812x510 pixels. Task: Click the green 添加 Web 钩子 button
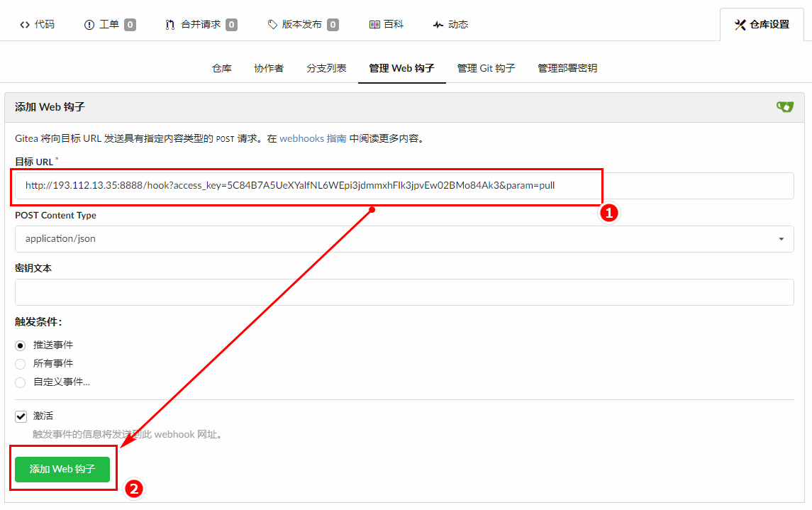(62, 470)
